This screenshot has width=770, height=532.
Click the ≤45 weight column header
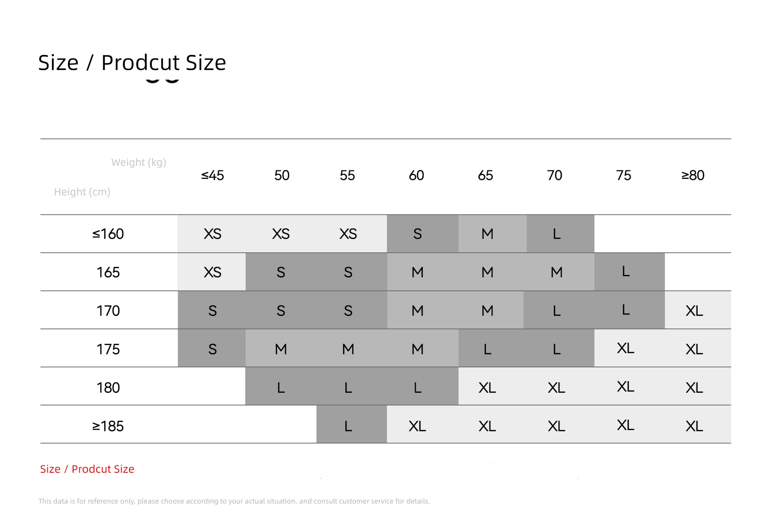(213, 175)
